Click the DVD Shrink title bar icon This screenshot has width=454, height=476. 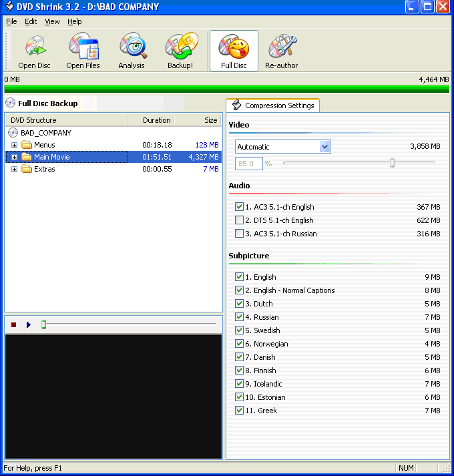tap(10, 7)
